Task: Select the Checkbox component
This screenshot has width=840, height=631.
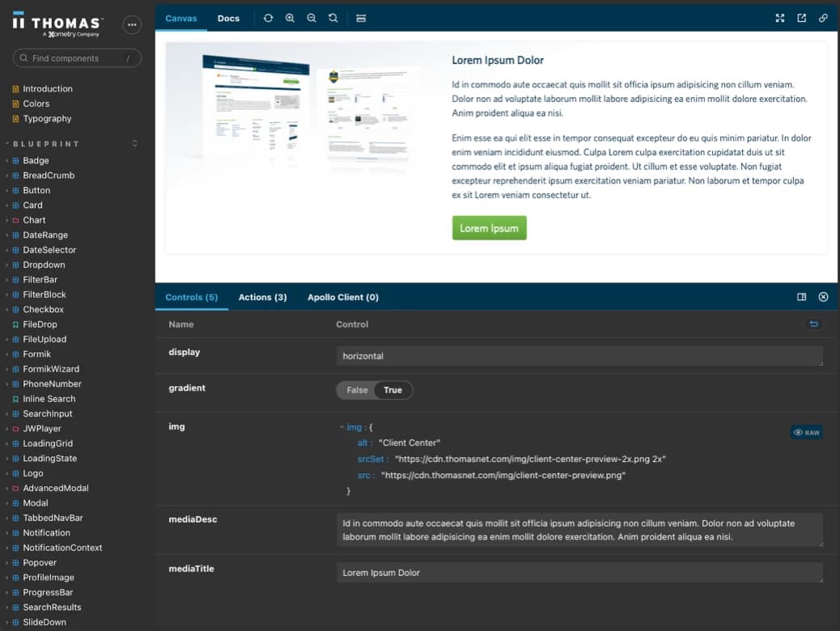Action: coord(44,310)
